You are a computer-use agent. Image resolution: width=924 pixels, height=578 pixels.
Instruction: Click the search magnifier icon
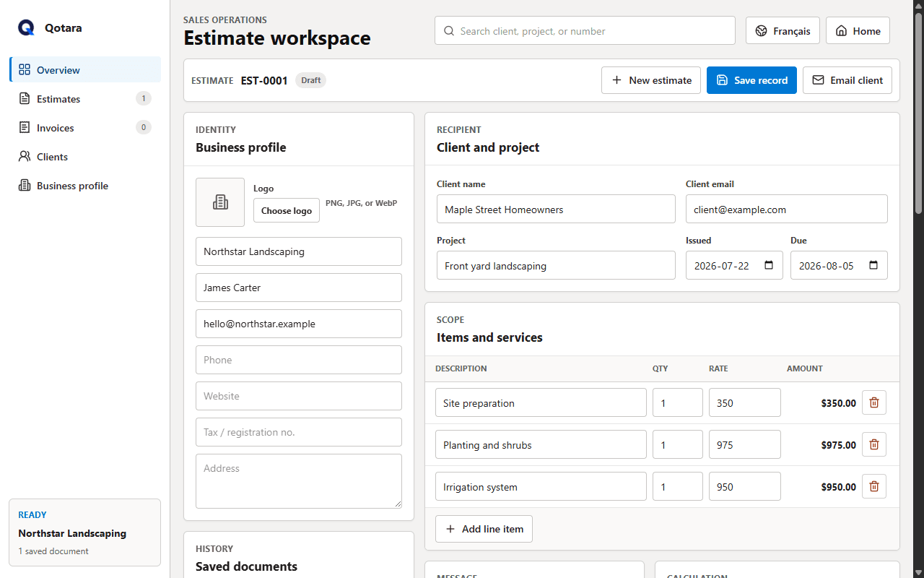tap(449, 31)
